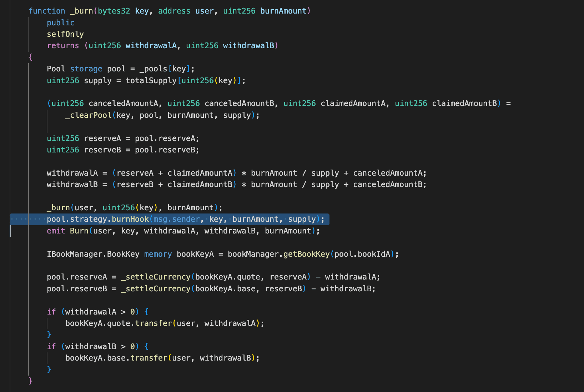Viewport: 584px width, 392px height.
Task: Click the selfOnly modifier
Action: point(65,34)
